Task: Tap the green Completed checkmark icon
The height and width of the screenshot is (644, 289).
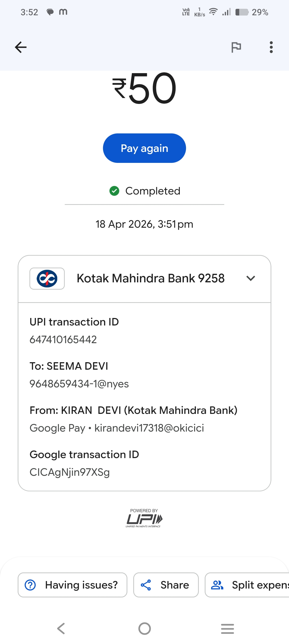Action: pyautogui.click(x=114, y=191)
